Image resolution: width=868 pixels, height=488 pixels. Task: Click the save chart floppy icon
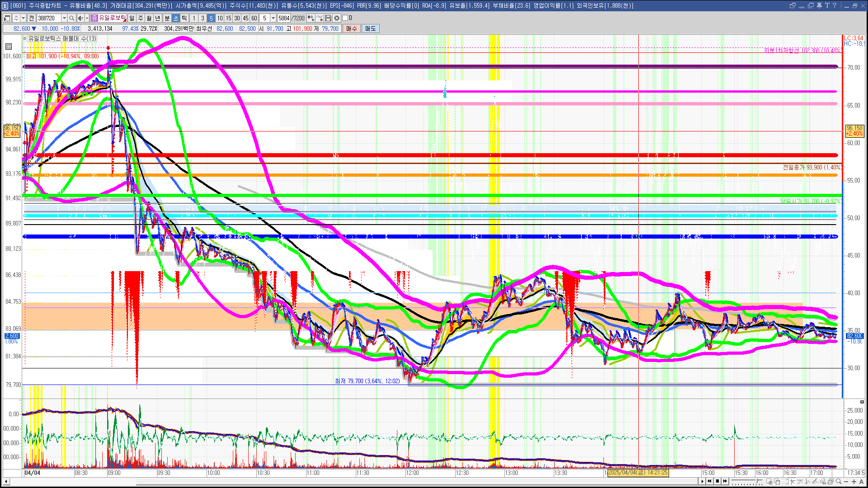pos(328,18)
